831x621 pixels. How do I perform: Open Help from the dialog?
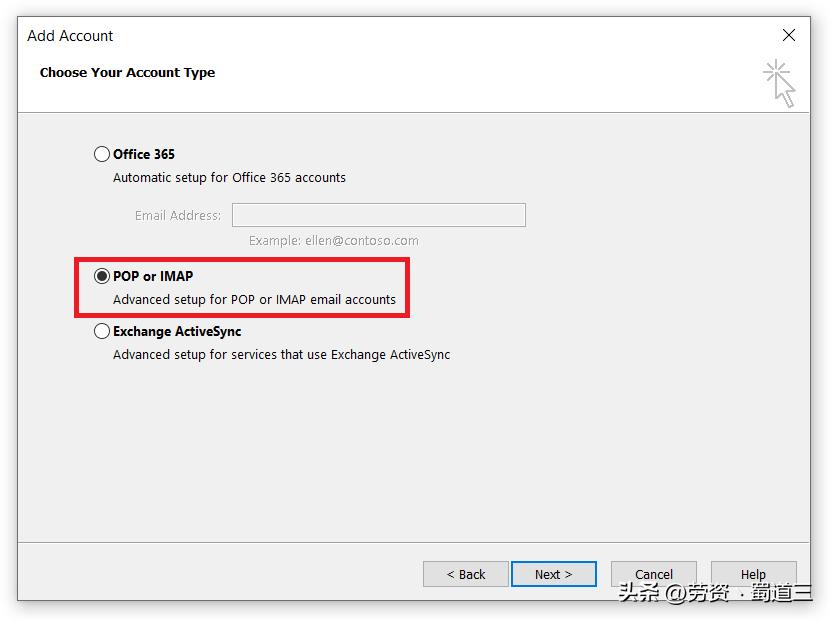(753, 574)
